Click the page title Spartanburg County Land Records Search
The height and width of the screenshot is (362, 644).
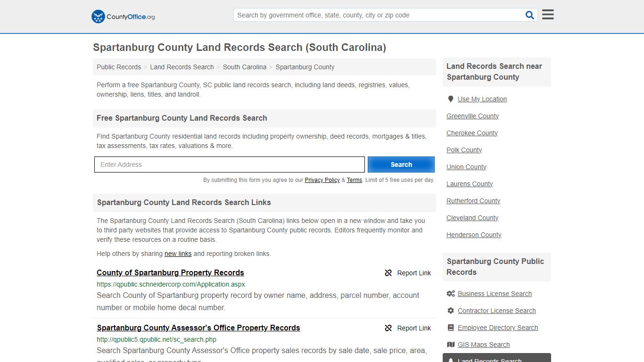[239, 47]
